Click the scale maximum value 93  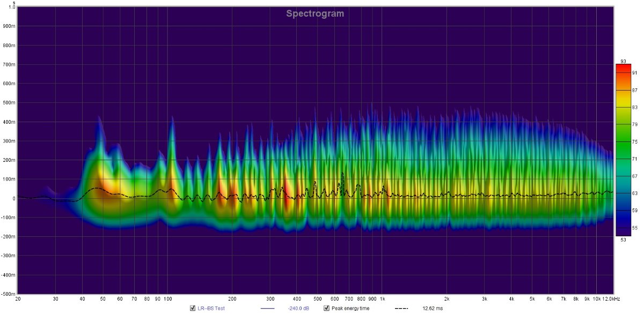point(623,61)
